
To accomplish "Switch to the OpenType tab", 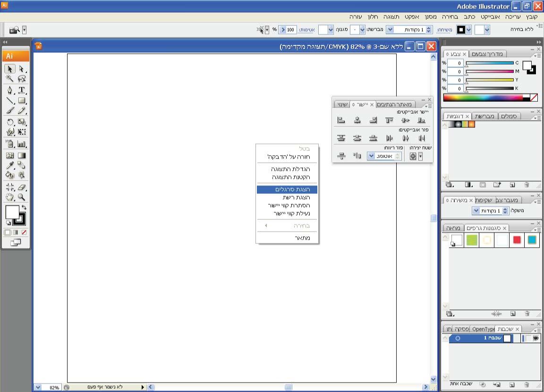I will 483,329.
